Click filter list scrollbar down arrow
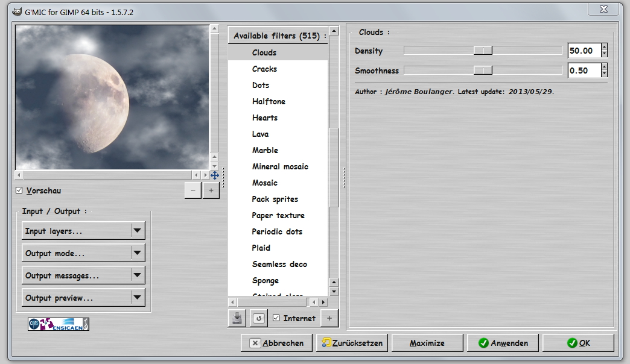 (x=334, y=292)
